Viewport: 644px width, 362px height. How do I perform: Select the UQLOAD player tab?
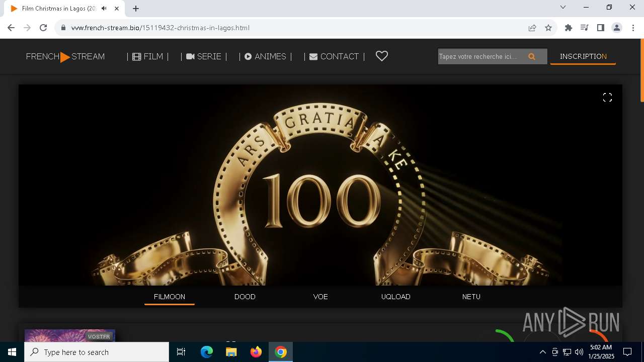pos(396,297)
